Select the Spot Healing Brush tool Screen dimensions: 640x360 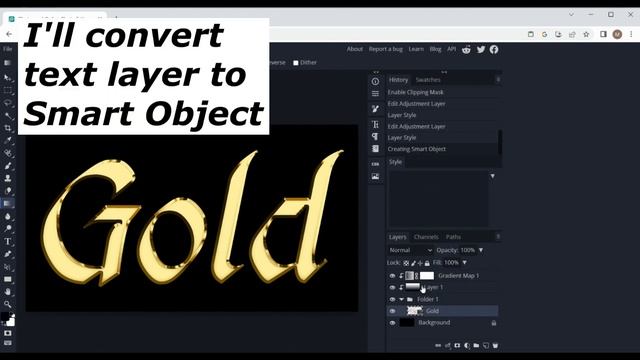(7, 153)
